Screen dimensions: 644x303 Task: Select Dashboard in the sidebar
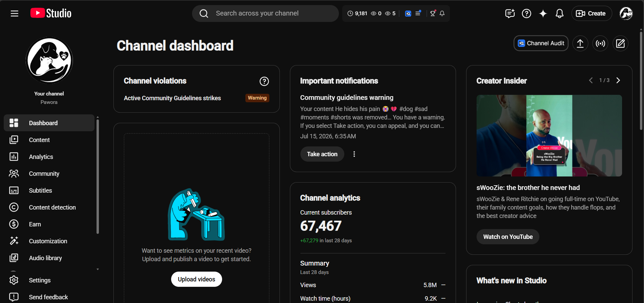[49, 123]
